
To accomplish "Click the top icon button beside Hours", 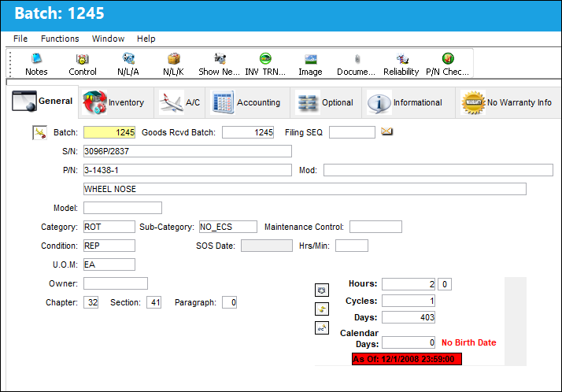I will tap(322, 290).
